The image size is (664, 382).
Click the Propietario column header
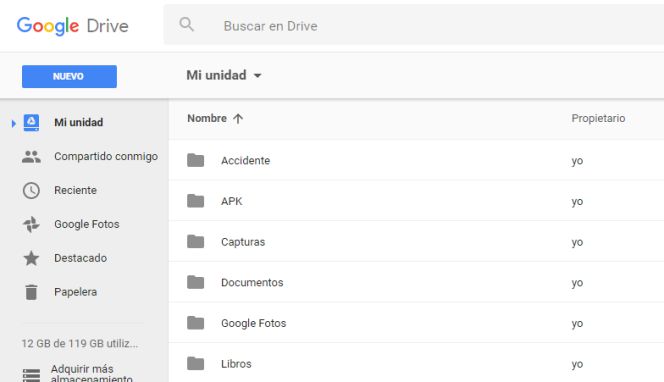pyautogui.click(x=598, y=118)
